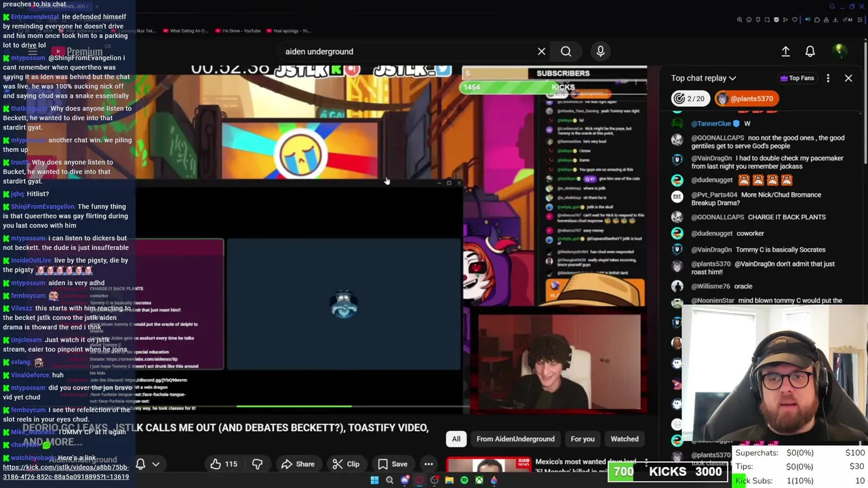This screenshot has height=488, width=868.
Task: Click 'Tommy C is basically Socrates' message
Action: tap(780, 249)
